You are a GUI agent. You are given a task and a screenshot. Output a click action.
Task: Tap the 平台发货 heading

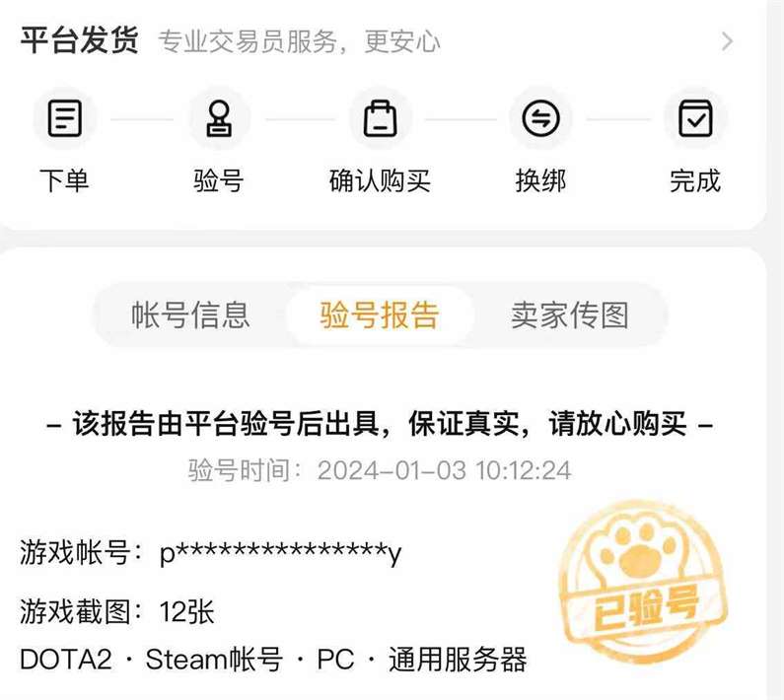click(80, 40)
